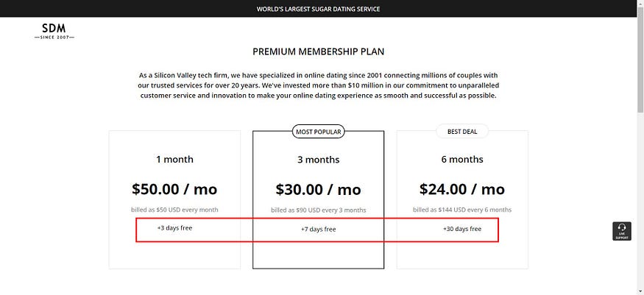Click the $50.00 / mo price
Image resolution: width=644 pixels, height=295 pixels.
(x=174, y=189)
